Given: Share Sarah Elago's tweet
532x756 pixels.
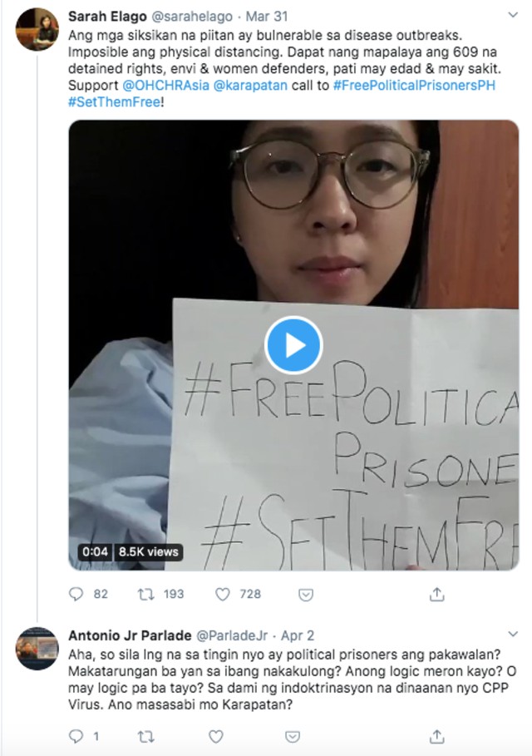Looking at the screenshot, I should pos(436,594).
